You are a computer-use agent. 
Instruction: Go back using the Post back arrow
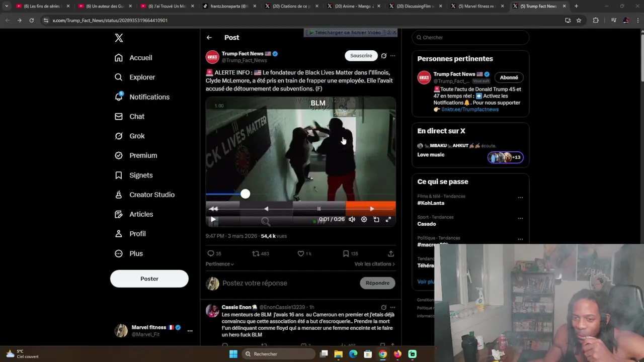point(209,38)
